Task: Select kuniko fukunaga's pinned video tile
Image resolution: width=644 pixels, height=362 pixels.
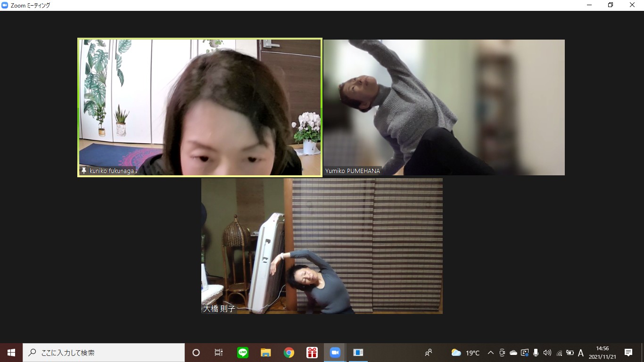Action: coord(200,107)
